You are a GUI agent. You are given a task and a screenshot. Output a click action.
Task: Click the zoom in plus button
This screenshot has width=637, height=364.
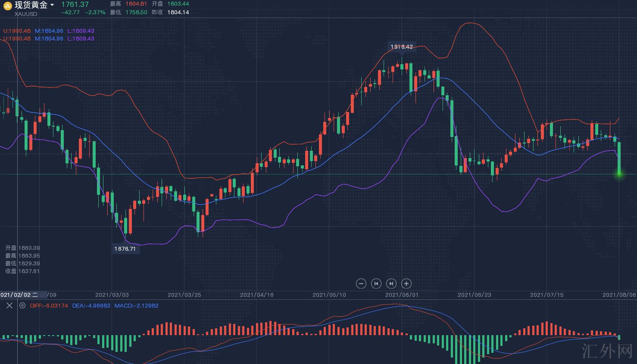click(406, 283)
